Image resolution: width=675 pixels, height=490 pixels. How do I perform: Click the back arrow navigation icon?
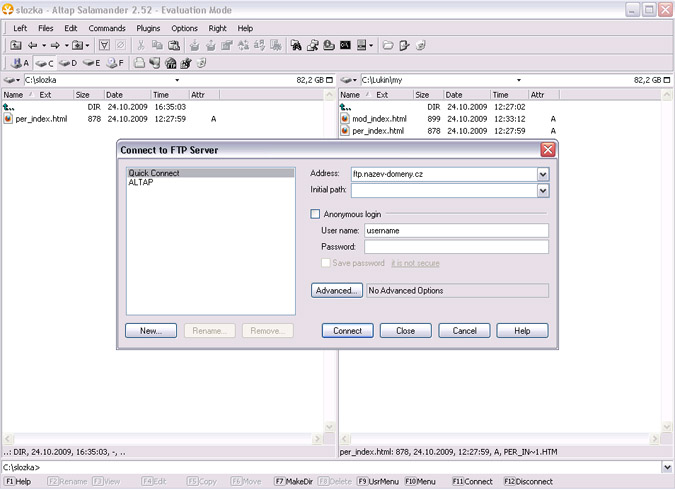pos(32,45)
